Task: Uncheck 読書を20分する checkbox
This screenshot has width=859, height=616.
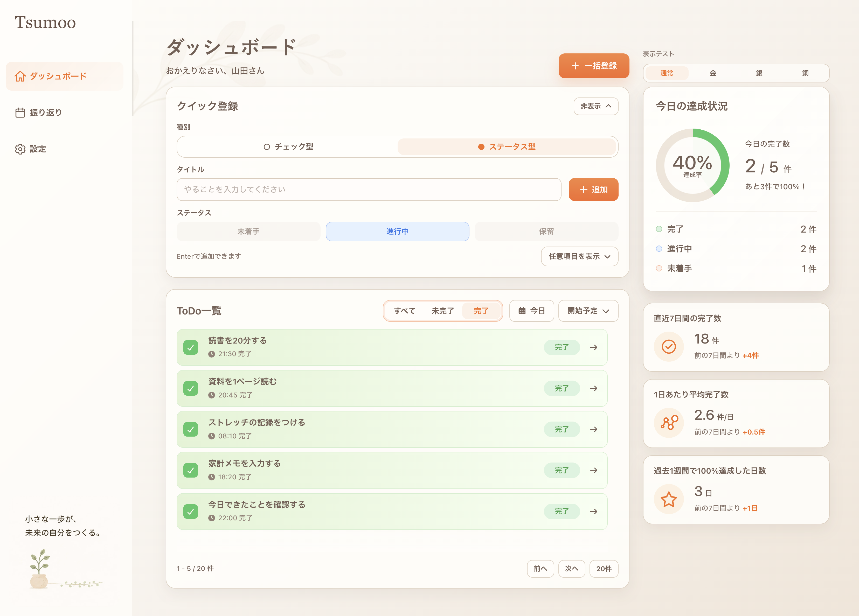Action: [191, 347]
